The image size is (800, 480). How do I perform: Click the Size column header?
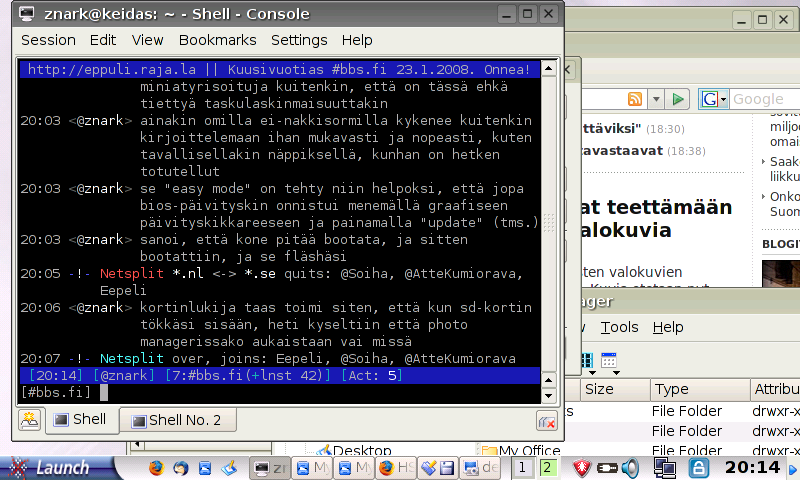pyautogui.click(x=615, y=390)
